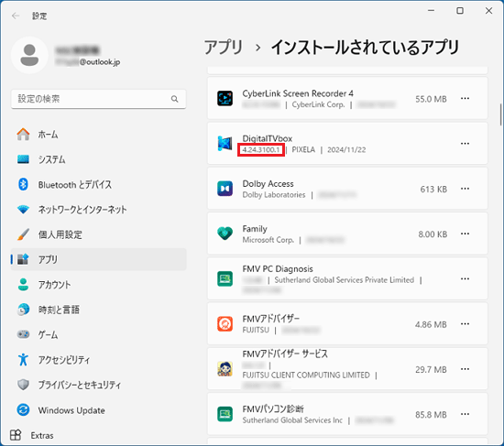Click the 8.00 KB size value
The height and width of the screenshot is (446, 504).
pyautogui.click(x=433, y=234)
